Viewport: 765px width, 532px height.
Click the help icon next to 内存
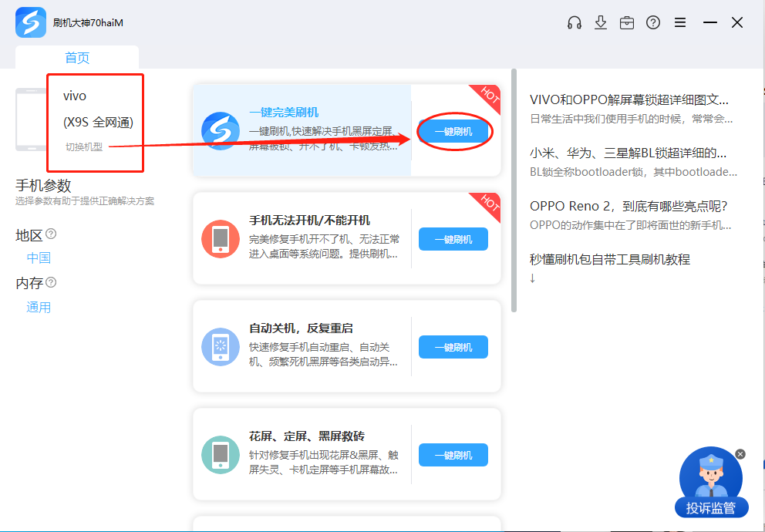click(x=51, y=282)
